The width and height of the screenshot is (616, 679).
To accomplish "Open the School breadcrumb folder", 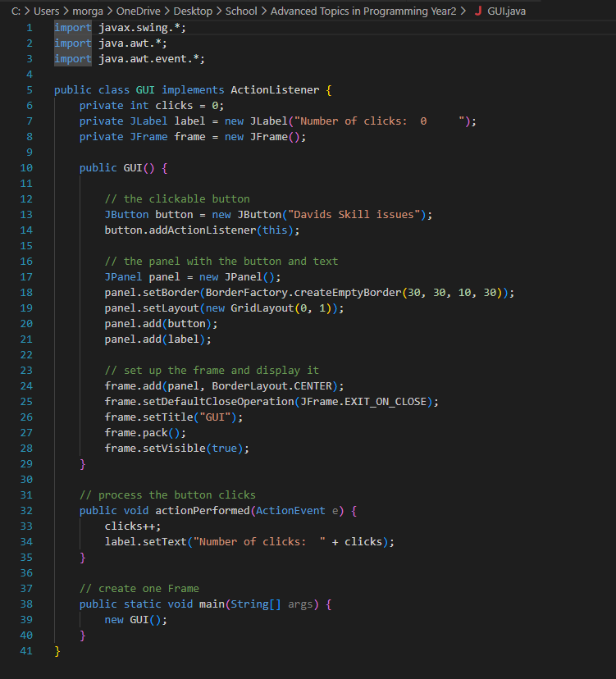I will [x=241, y=11].
